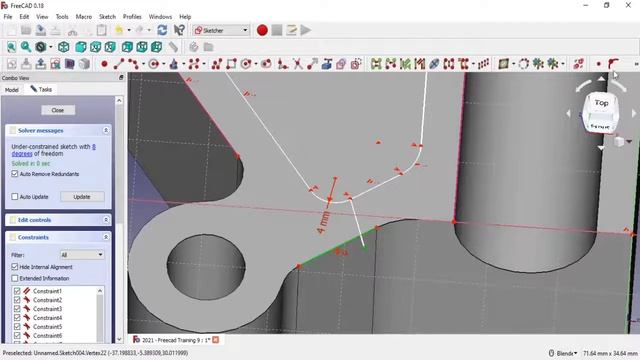Select the Extend Edge tool
Image resolution: width=640 pixels, height=360 pixels.
tap(312, 64)
